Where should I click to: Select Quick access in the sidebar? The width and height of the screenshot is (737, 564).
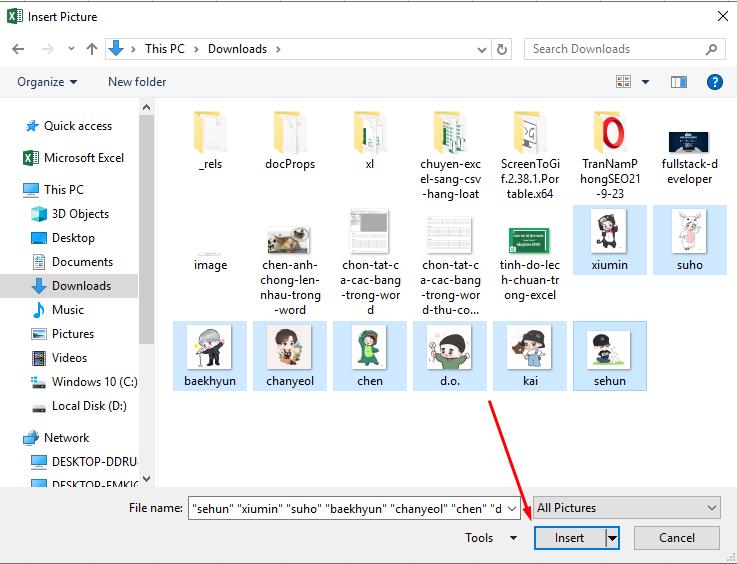tap(69, 126)
